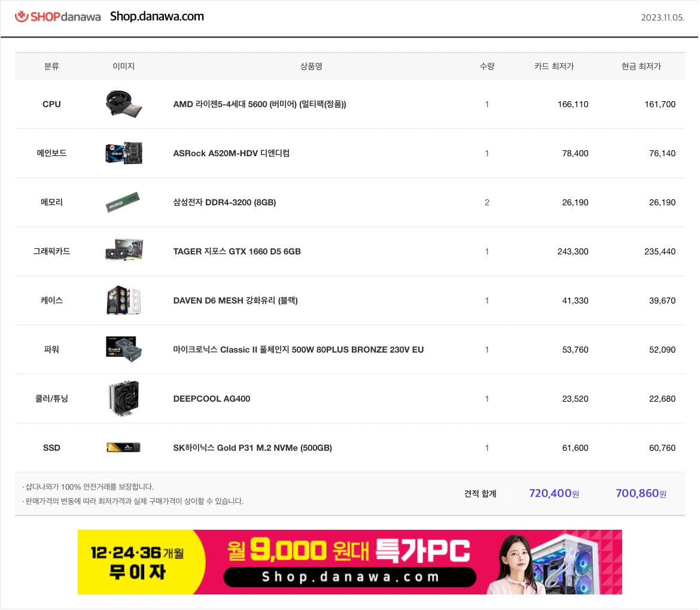Click SSD card price 61,600
This screenshot has height=610, width=700.
(x=575, y=448)
